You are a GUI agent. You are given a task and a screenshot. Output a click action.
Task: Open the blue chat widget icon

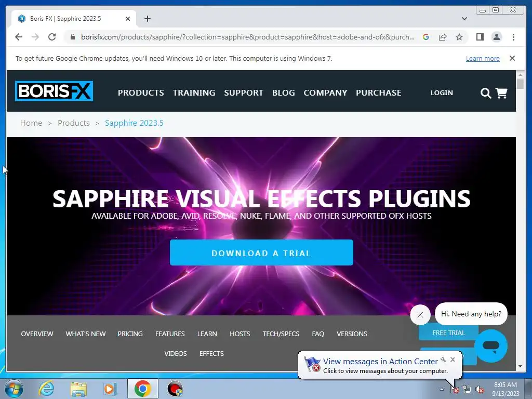[491, 345]
